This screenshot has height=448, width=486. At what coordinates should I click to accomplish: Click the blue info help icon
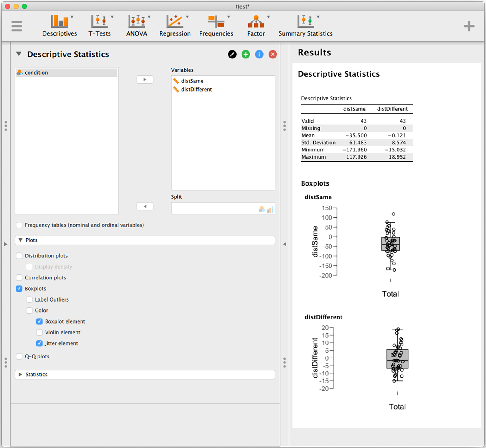[x=259, y=54]
